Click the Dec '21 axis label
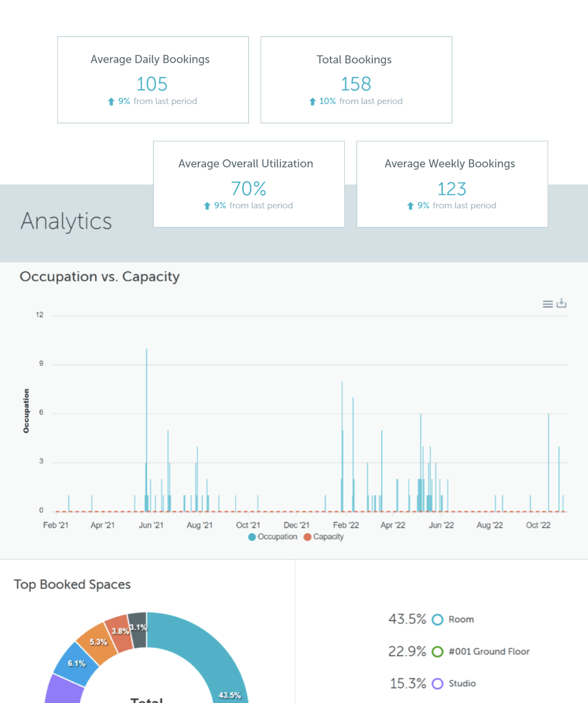This screenshot has width=588, height=703. pyautogui.click(x=296, y=525)
